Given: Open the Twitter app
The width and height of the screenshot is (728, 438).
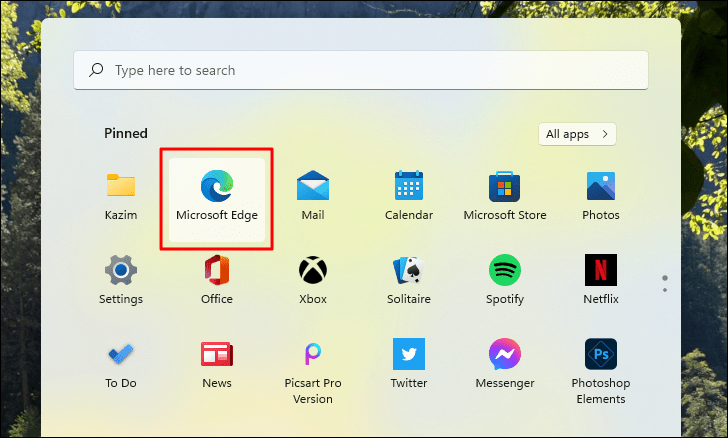Looking at the screenshot, I should pyautogui.click(x=409, y=365).
